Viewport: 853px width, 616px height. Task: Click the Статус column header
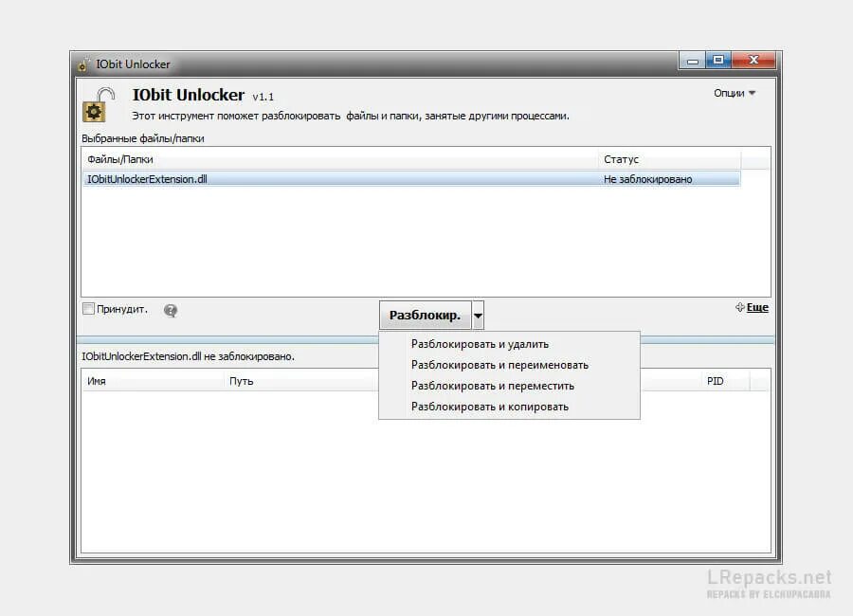(669, 159)
